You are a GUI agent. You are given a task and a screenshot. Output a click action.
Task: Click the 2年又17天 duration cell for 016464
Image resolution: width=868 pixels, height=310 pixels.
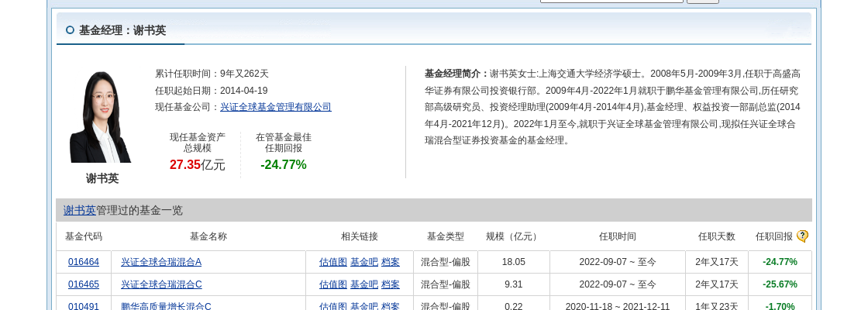(x=716, y=262)
